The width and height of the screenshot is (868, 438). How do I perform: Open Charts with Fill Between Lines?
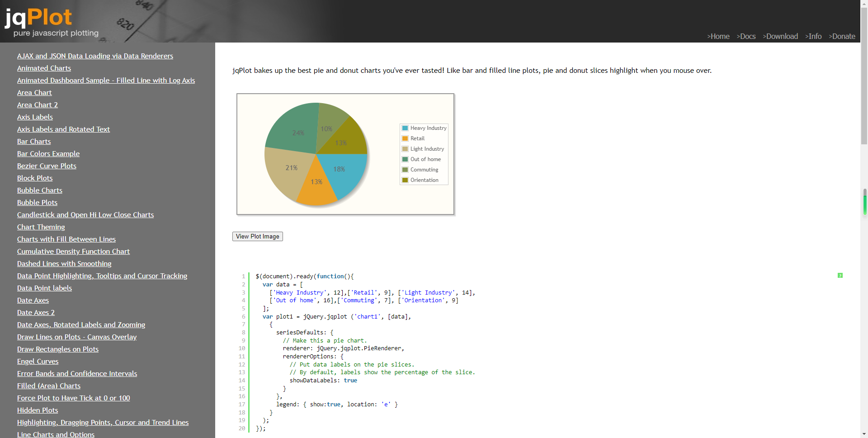66,239
